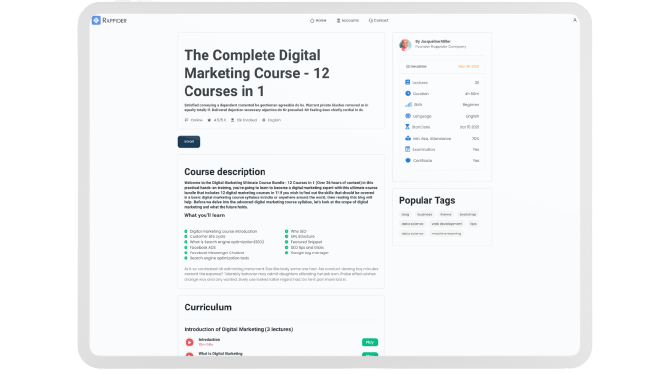Screen dimensions: 666x374
Task: Click the Enroll button
Action: coord(189,142)
